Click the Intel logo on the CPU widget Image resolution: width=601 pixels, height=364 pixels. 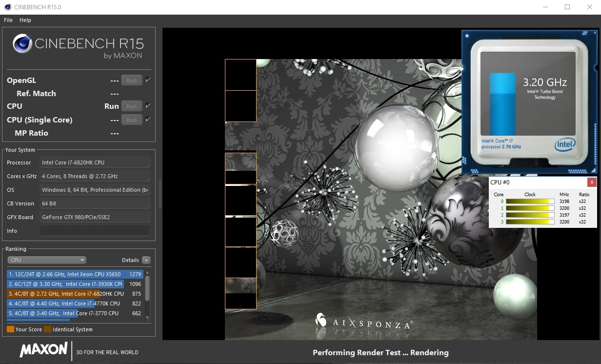[x=565, y=144]
